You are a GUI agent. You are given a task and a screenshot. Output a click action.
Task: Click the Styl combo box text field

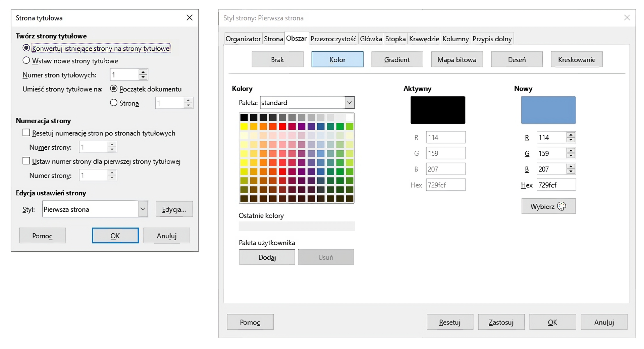point(90,209)
